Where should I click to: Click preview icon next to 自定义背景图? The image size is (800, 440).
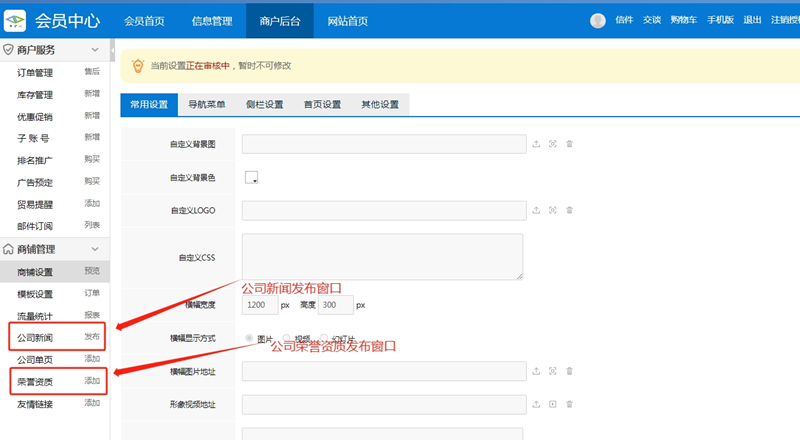pyautogui.click(x=553, y=144)
